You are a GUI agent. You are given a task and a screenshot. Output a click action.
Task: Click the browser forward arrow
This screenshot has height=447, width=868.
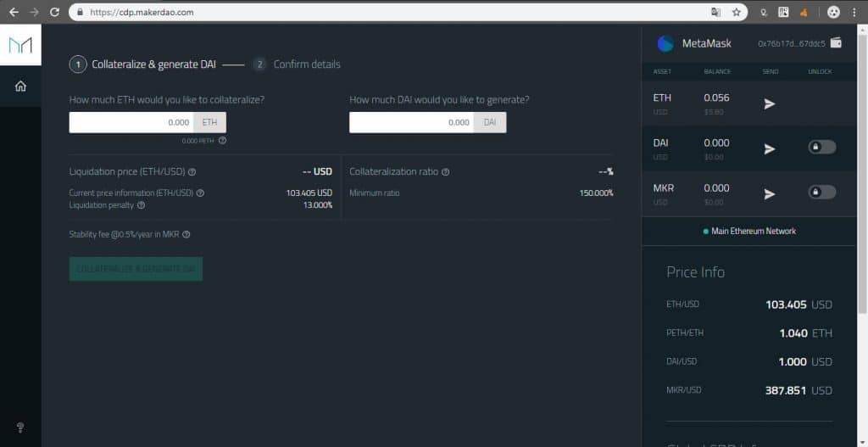coord(34,12)
